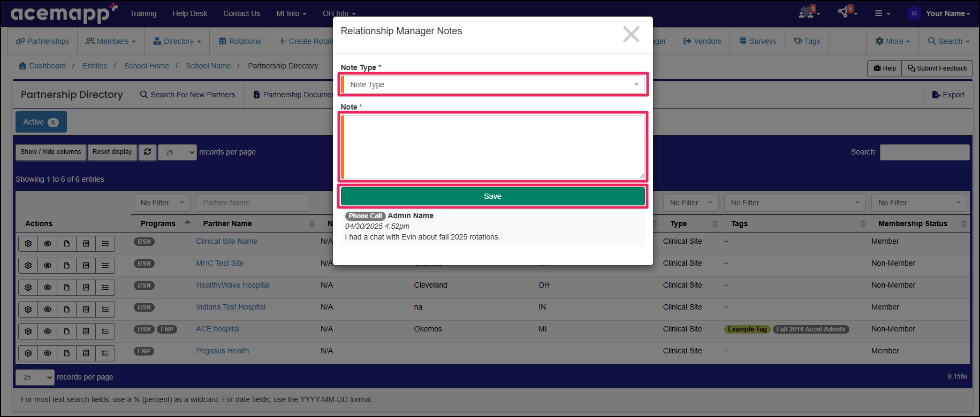
Task: Open Membership Status No Filter dropdown
Action: coord(919,203)
